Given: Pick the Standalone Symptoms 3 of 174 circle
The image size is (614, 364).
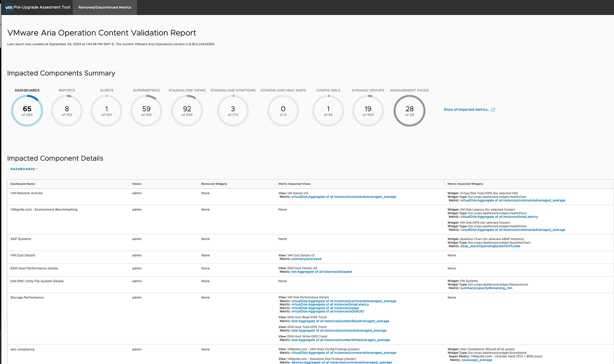Looking at the screenshot, I should point(233,111).
